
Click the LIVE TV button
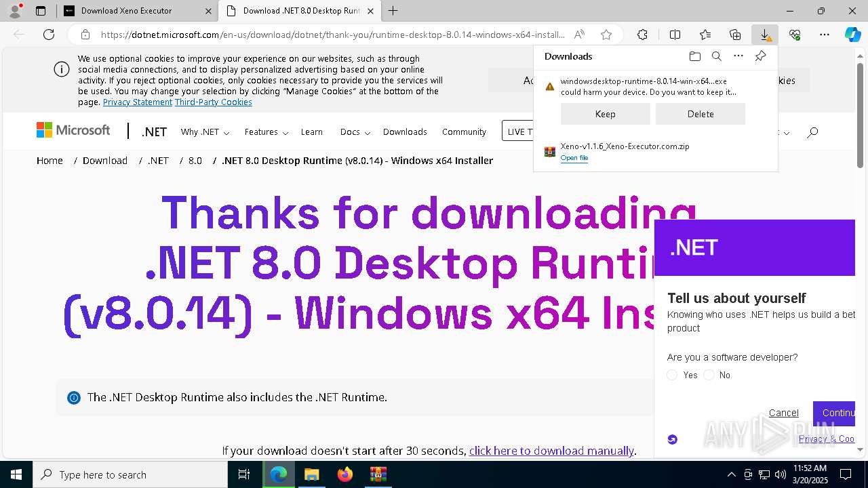[x=518, y=131]
